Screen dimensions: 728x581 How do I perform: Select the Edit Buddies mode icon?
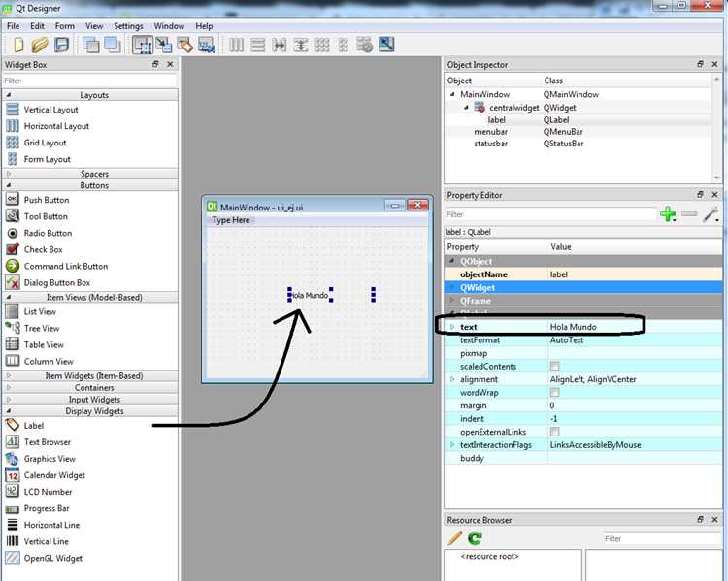click(x=184, y=45)
